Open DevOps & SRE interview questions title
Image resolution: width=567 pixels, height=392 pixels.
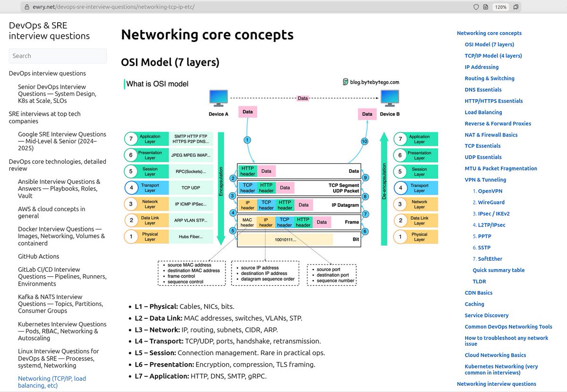[49, 30]
